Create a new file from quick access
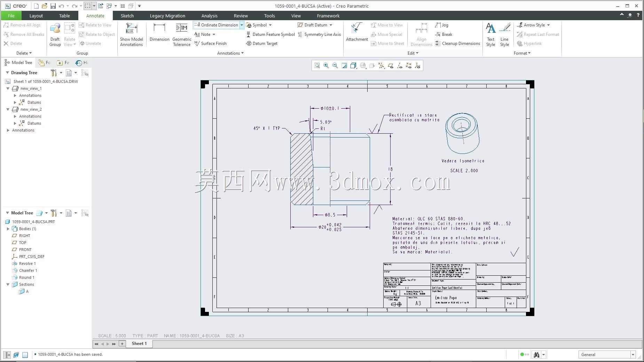The height and width of the screenshot is (362, 644). tap(36, 6)
